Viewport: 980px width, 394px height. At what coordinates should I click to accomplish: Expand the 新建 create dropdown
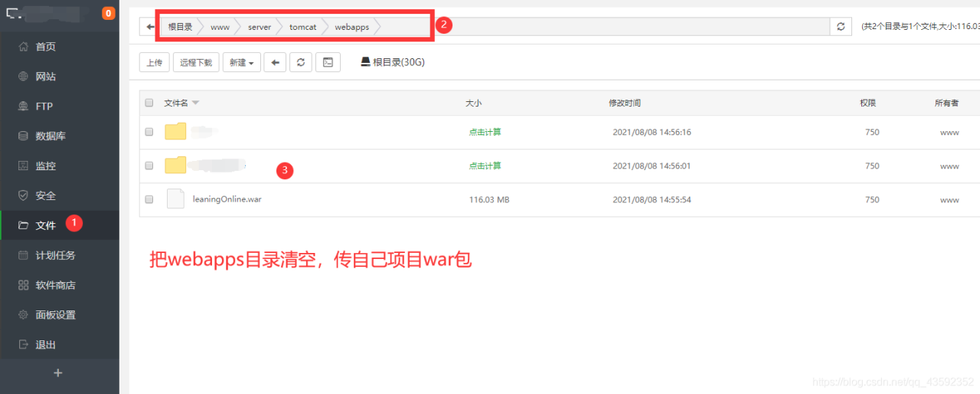tap(242, 63)
